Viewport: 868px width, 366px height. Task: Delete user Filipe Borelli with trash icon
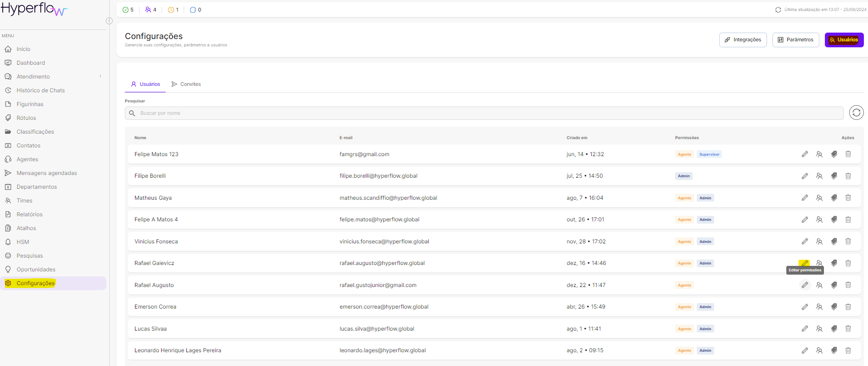848,176
